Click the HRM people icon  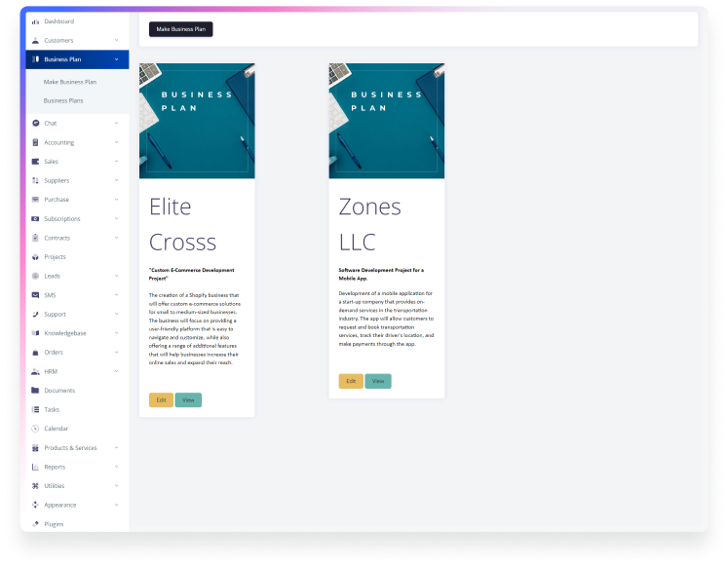pos(35,371)
